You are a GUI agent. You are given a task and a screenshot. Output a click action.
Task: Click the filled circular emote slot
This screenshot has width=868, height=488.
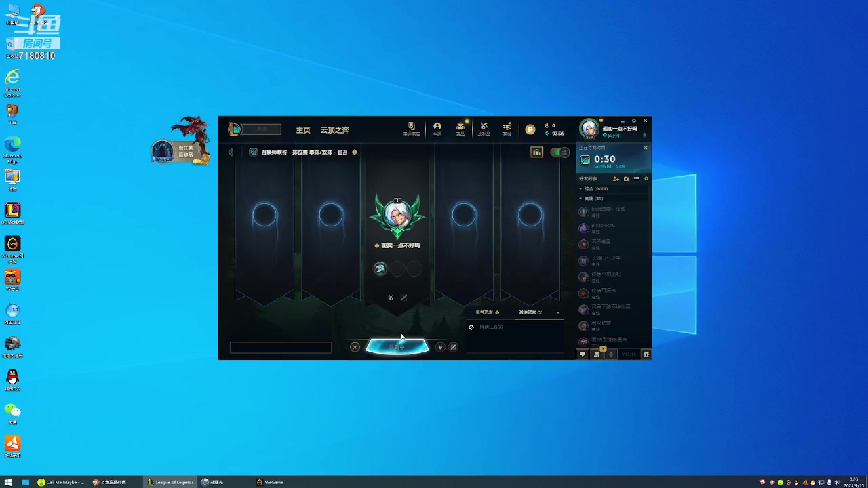(x=380, y=269)
